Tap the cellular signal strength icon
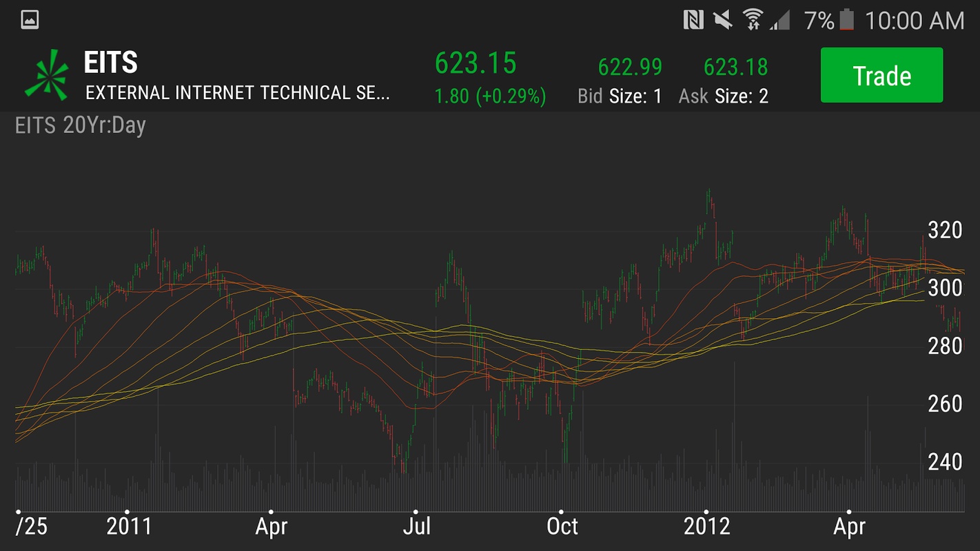The height and width of the screenshot is (551, 980). (779, 21)
